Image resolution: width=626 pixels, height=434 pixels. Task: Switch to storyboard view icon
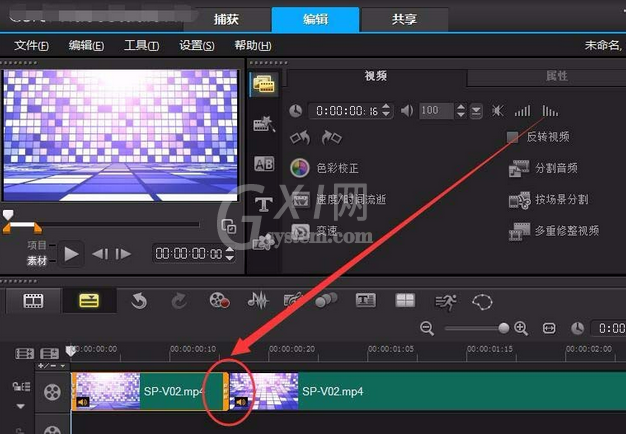(x=34, y=301)
